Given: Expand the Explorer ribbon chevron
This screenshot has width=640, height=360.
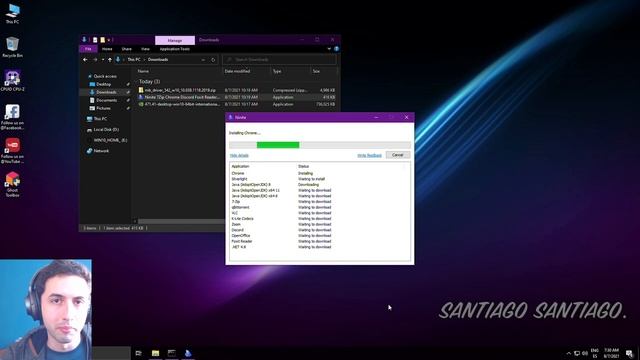Looking at the screenshot, I should tap(329, 49).
